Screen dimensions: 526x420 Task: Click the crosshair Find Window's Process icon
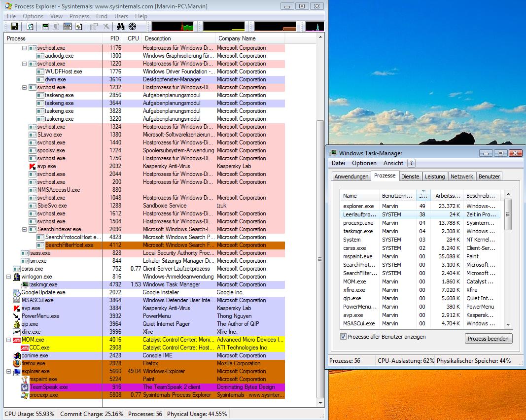click(133, 26)
